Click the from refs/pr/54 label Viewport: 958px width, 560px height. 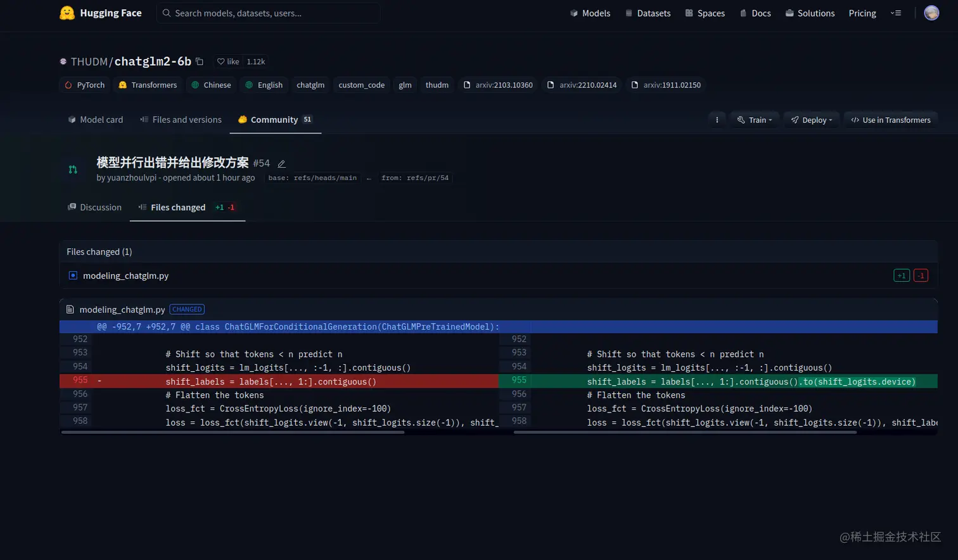pyautogui.click(x=415, y=178)
